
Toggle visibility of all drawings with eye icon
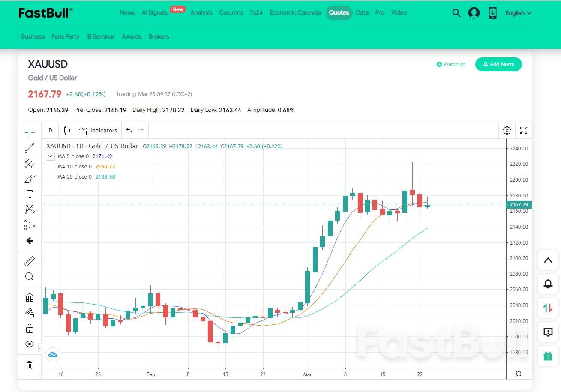click(x=29, y=344)
